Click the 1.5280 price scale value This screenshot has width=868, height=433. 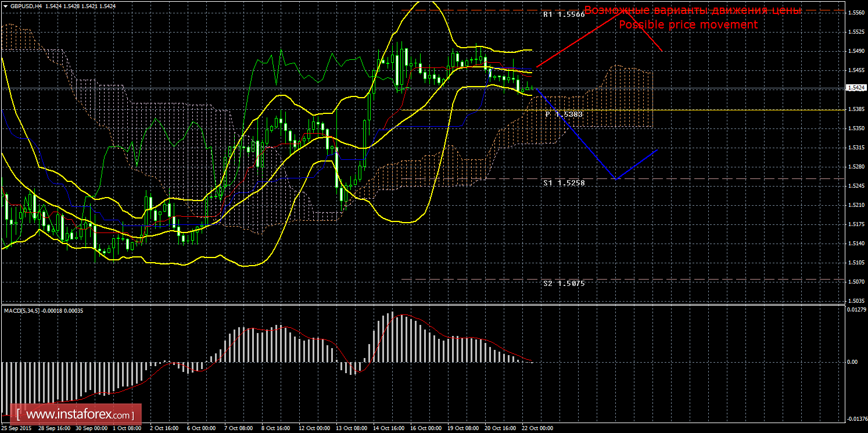click(x=855, y=167)
